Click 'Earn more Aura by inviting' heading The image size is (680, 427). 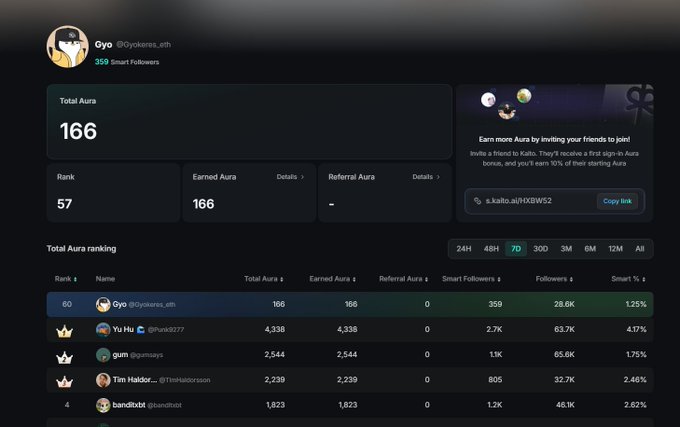coord(554,139)
